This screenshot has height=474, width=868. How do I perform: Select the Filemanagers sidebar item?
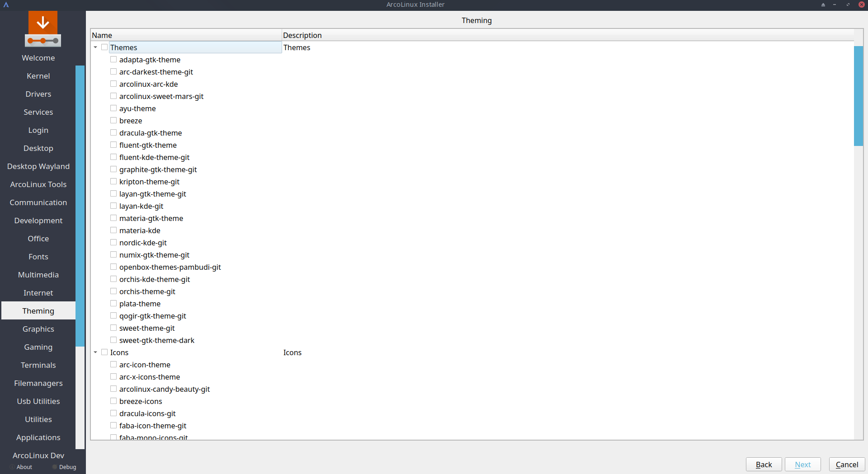click(x=38, y=383)
